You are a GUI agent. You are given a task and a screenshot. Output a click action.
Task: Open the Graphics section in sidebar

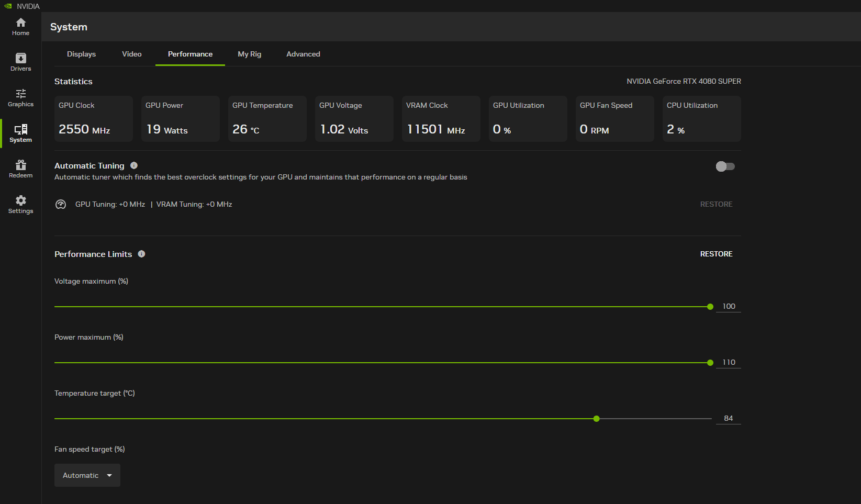pyautogui.click(x=20, y=98)
